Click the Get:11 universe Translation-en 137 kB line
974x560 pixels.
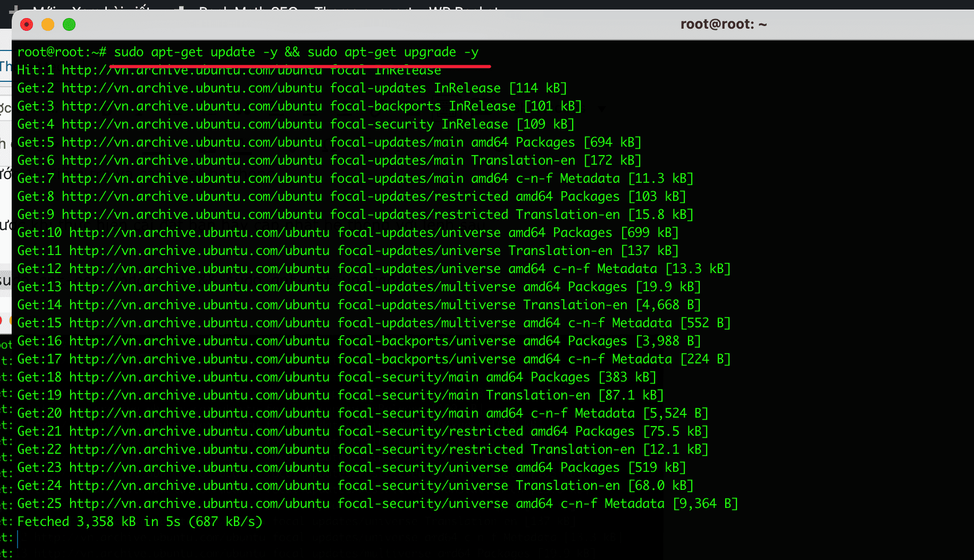pos(348,251)
